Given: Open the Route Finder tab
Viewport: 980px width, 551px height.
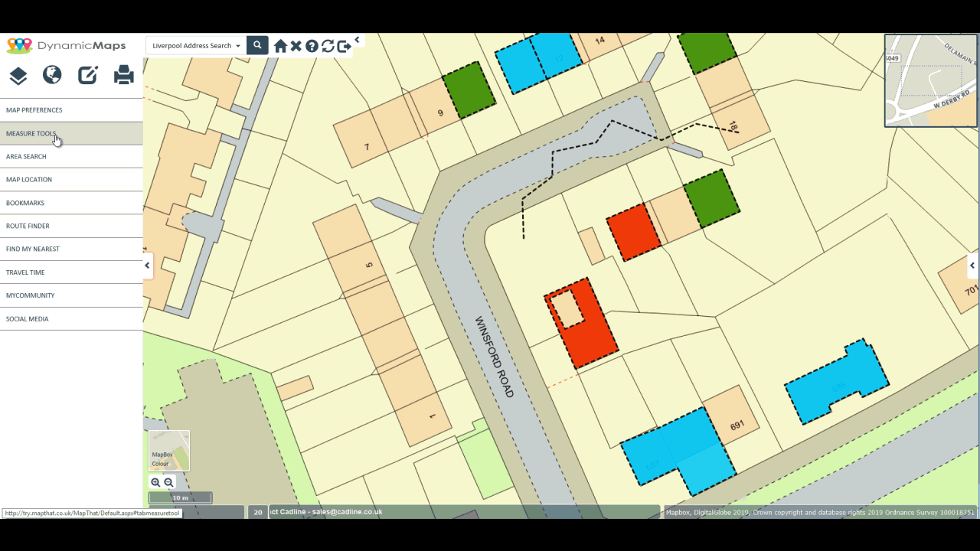Looking at the screenshot, I should [x=71, y=226].
